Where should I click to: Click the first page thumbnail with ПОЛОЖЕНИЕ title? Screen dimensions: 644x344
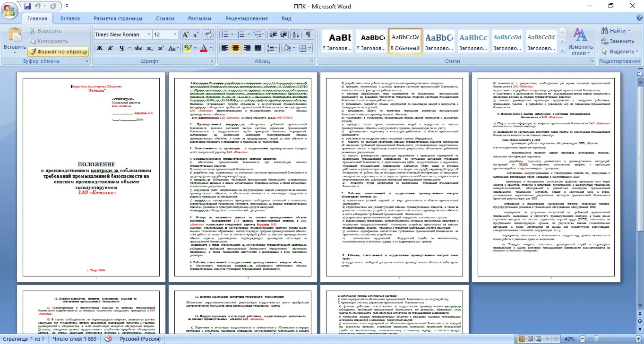coord(91,177)
